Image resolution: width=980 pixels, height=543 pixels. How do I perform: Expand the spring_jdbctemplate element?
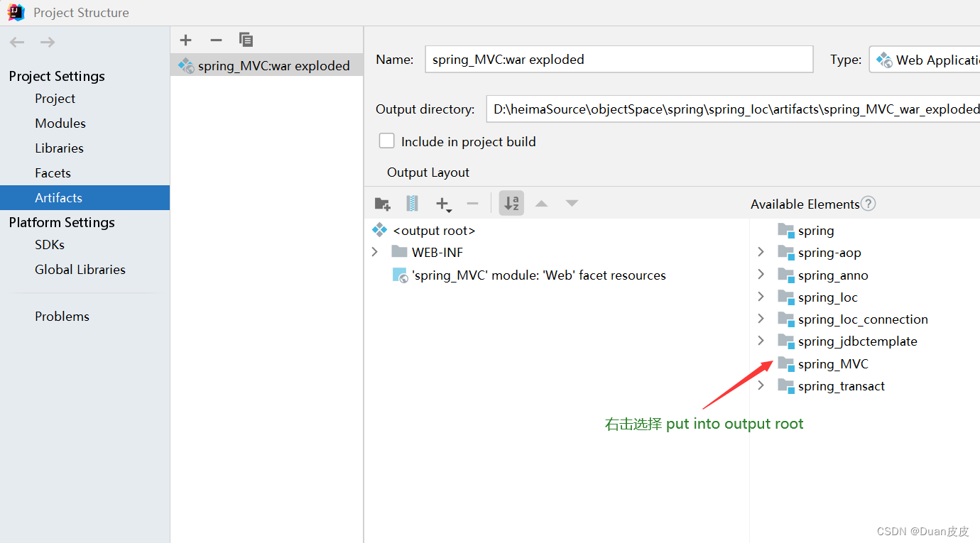(761, 341)
